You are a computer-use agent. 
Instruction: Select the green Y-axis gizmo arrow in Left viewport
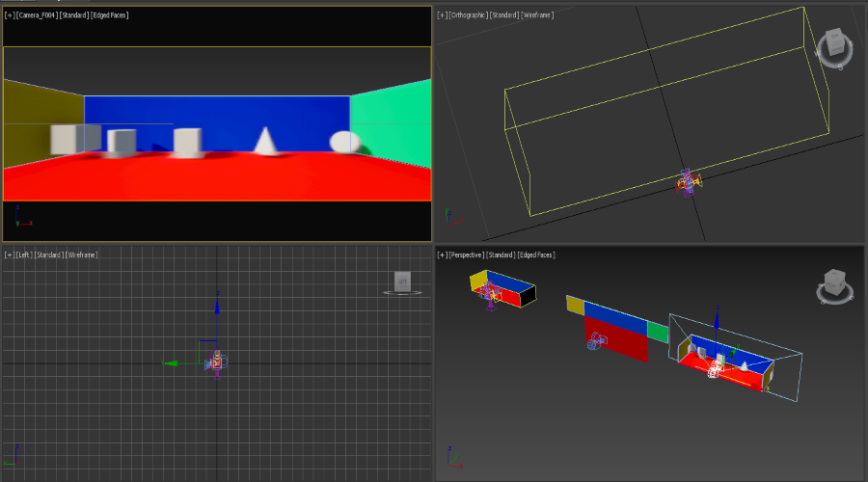coord(173,363)
